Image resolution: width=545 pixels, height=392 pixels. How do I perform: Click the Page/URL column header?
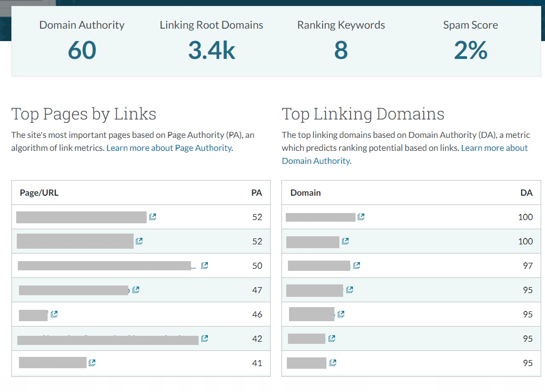pyautogui.click(x=39, y=192)
